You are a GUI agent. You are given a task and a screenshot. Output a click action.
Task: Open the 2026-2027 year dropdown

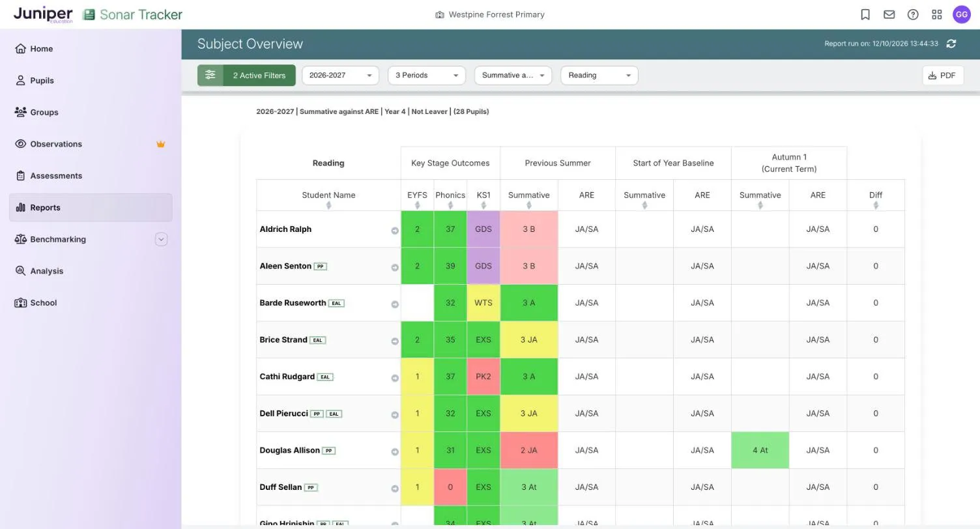click(x=340, y=76)
